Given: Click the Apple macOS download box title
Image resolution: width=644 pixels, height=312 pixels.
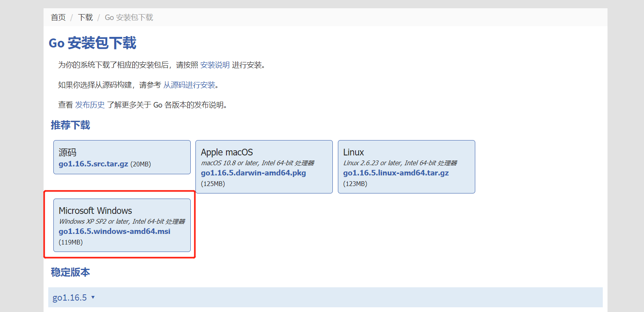Looking at the screenshot, I should click(x=227, y=152).
